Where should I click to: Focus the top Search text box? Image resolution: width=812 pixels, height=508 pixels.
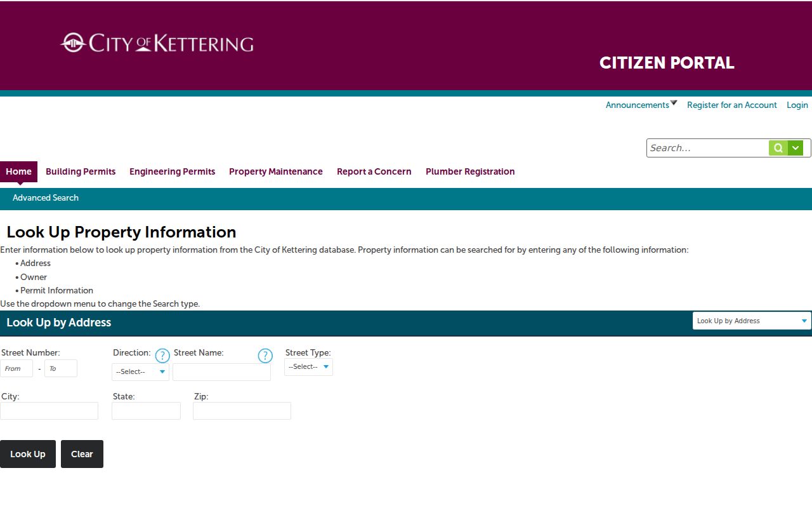click(708, 148)
